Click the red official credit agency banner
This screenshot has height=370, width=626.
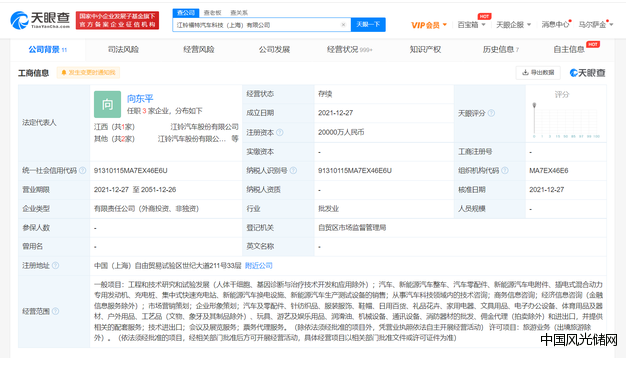pyautogui.click(x=117, y=20)
